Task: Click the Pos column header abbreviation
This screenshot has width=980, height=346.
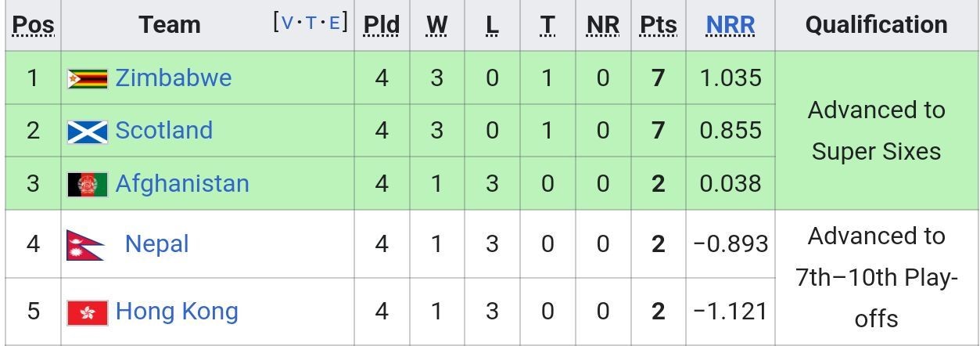Action: [34, 24]
